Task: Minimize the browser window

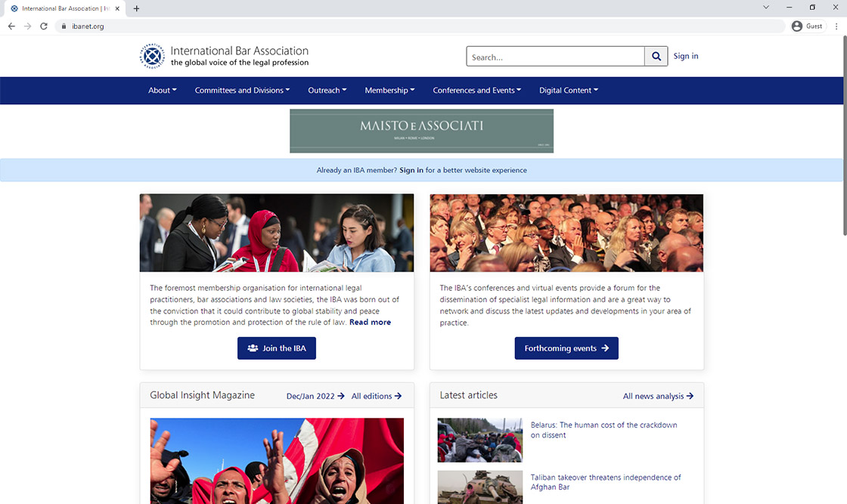Action: pos(790,8)
